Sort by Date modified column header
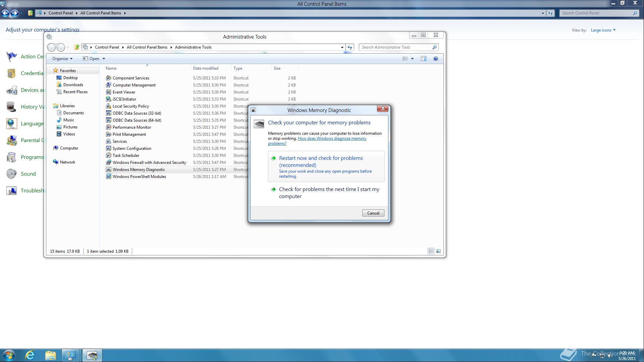 coord(211,68)
